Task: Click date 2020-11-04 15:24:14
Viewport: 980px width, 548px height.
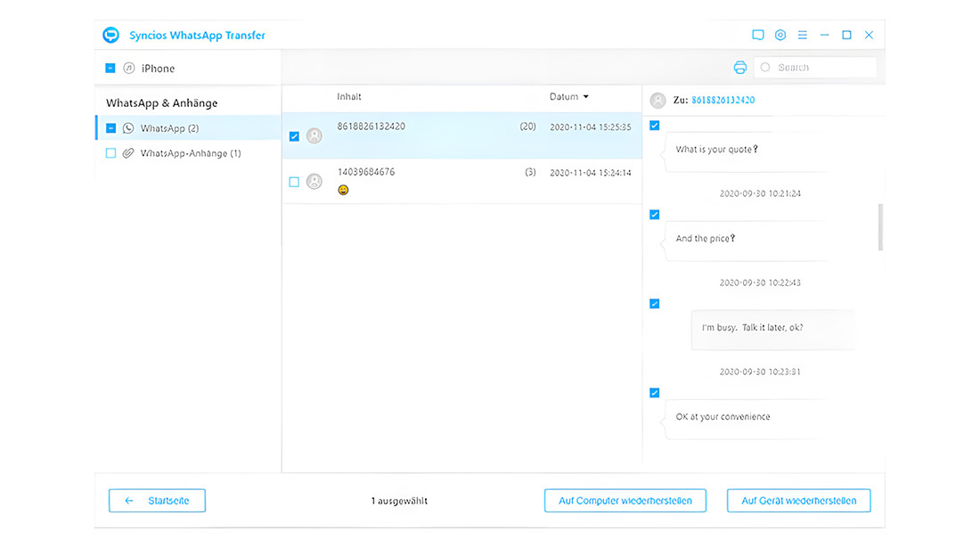Action: point(590,173)
